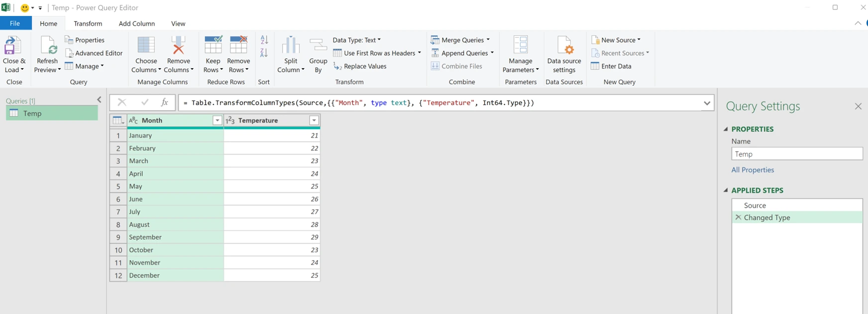Cancel formula edit with X icon
868x314 pixels.
[x=121, y=102]
